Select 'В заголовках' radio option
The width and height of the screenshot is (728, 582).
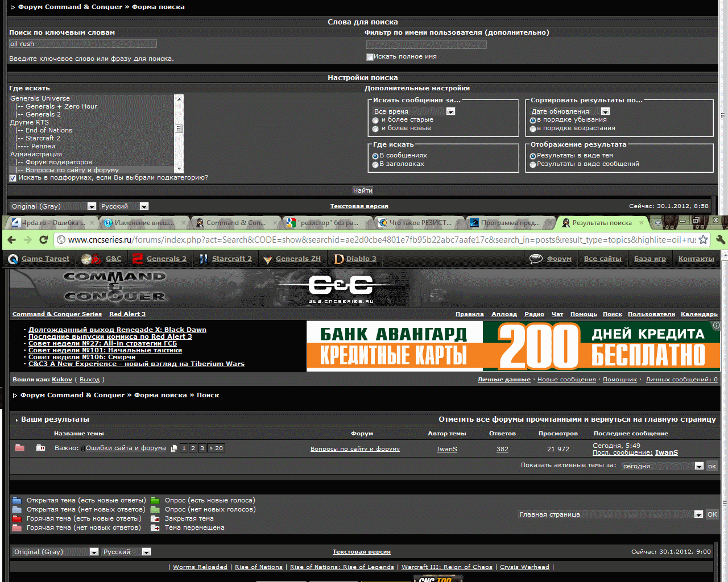point(375,165)
